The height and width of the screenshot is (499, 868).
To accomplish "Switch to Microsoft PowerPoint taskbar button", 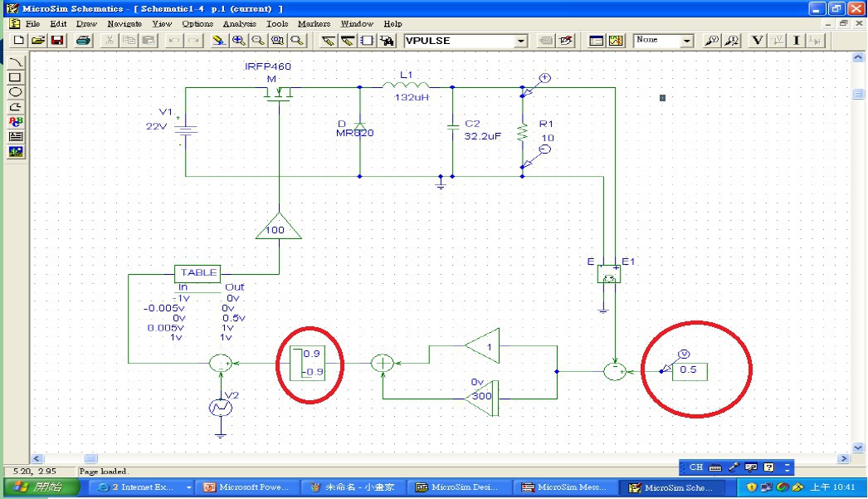I will (247, 487).
